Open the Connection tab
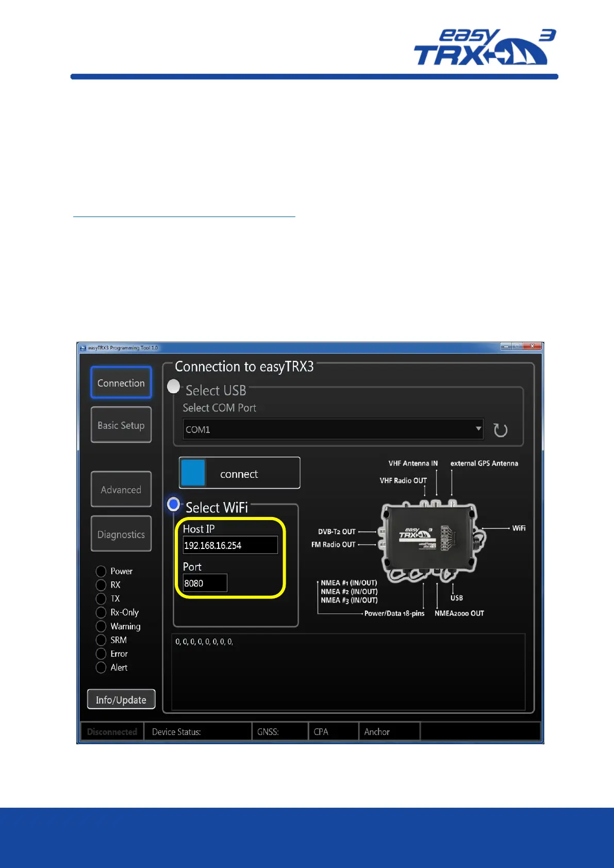 (121, 382)
